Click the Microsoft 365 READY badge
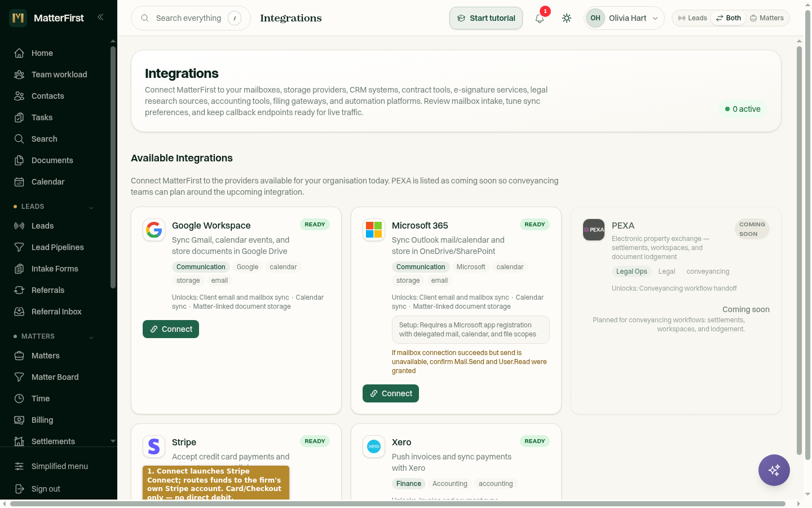 535,224
